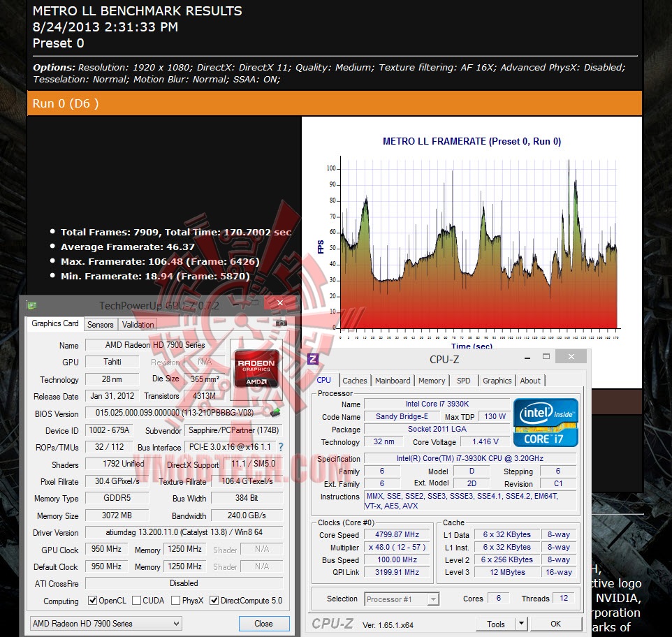
Task: Click the Core Voltage 1.416 V value
Action: pos(485,441)
